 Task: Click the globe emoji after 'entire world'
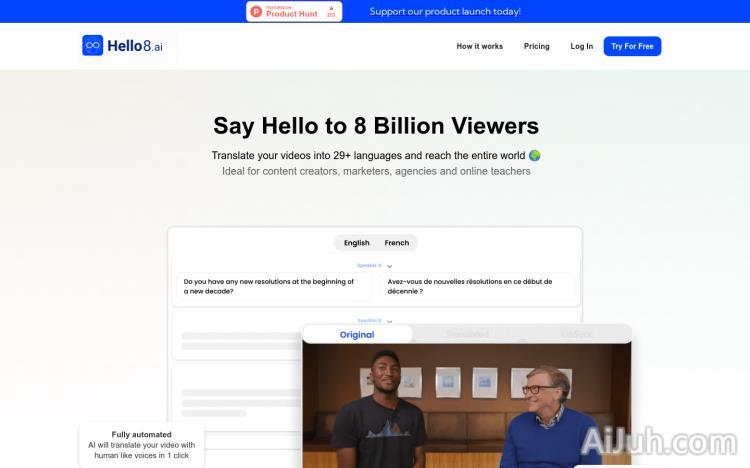[535, 156]
